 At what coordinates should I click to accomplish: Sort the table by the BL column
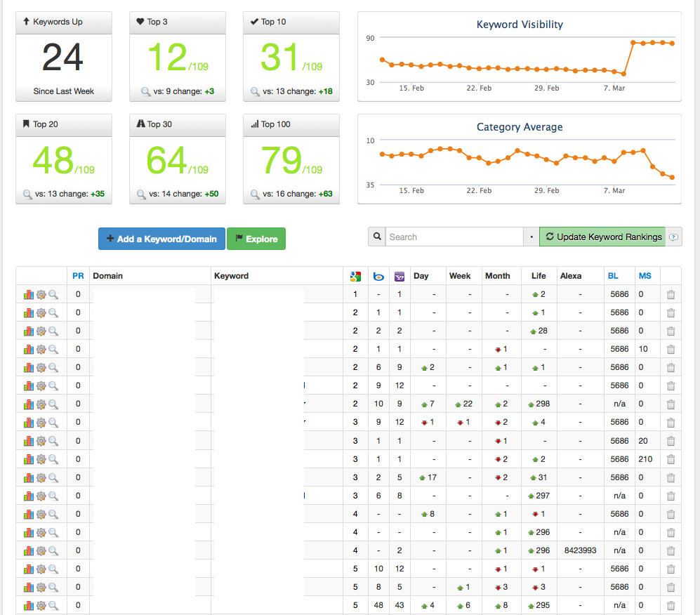[613, 276]
